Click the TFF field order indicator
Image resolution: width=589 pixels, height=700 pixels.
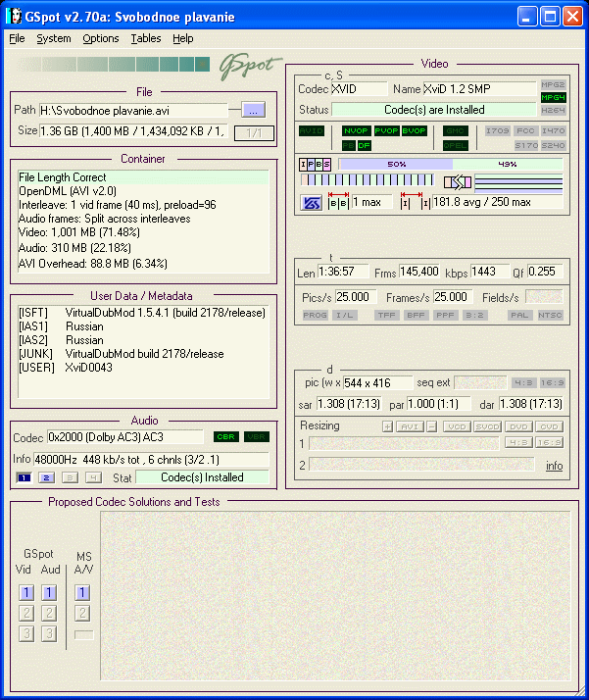click(x=386, y=315)
